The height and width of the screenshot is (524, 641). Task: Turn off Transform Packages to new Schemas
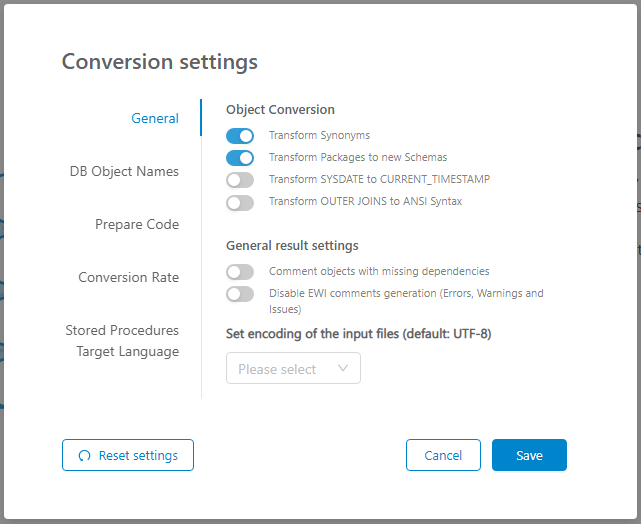[240, 158]
